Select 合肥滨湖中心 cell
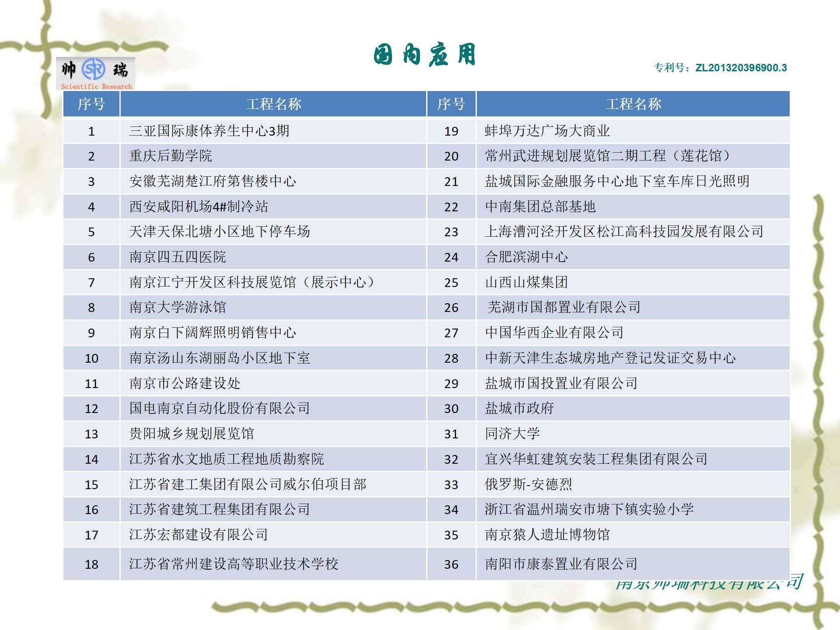Image resolution: width=840 pixels, height=630 pixels. (x=633, y=257)
